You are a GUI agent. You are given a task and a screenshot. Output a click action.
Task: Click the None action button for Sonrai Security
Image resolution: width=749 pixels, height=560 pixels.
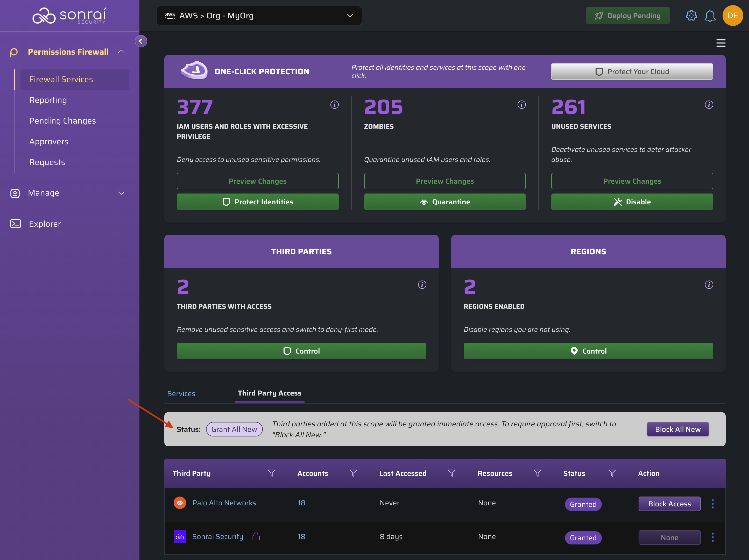pyautogui.click(x=669, y=537)
